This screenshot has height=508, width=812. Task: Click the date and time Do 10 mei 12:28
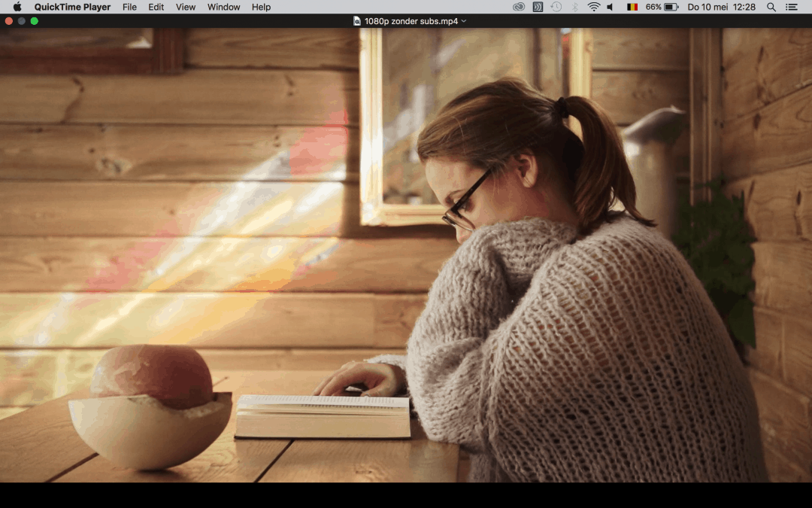coord(721,7)
